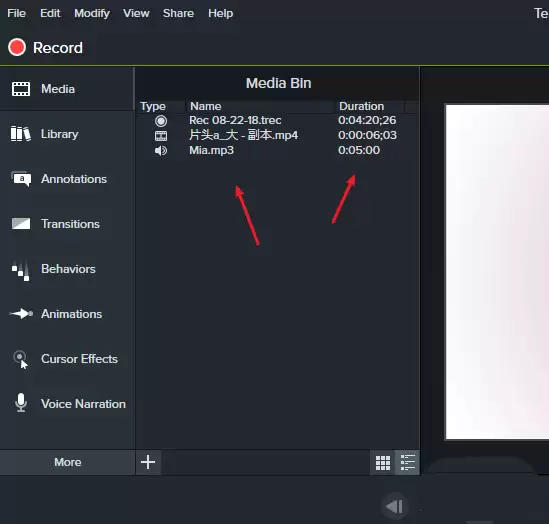Add media with the plus button
This screenshot has width=549, height=524.
click(148, 462)
